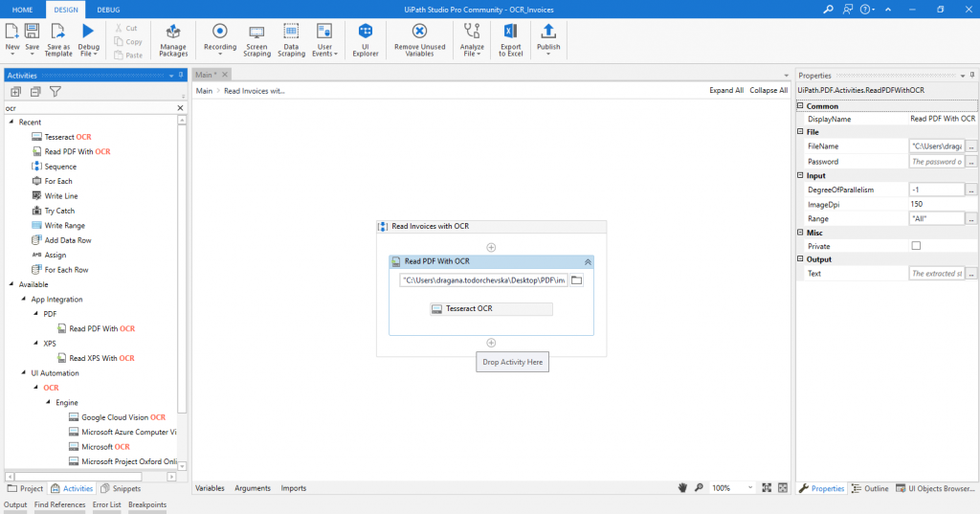Viewport: 980px width, 514px height.
Task: Click the filter funnel icon in Activities
Action: point(56,91)
